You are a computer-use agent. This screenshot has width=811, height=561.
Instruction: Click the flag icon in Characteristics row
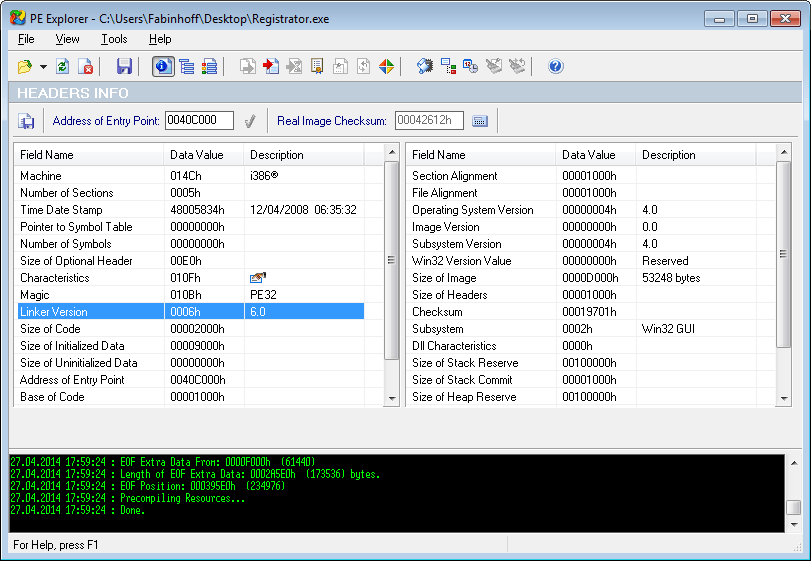click(258, 278)
